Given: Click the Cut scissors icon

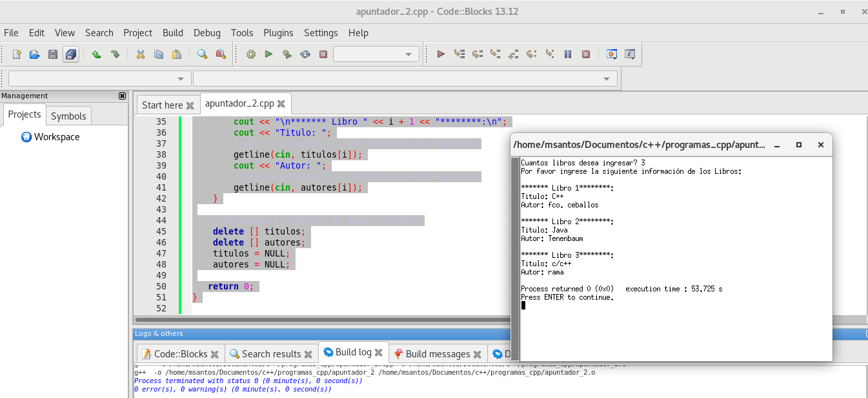Looking at the screenshot, I should pyautogui.click(x=140, y=54).
